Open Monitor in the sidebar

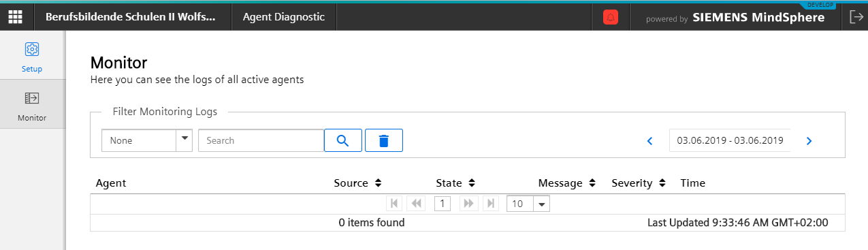[32, 107]
